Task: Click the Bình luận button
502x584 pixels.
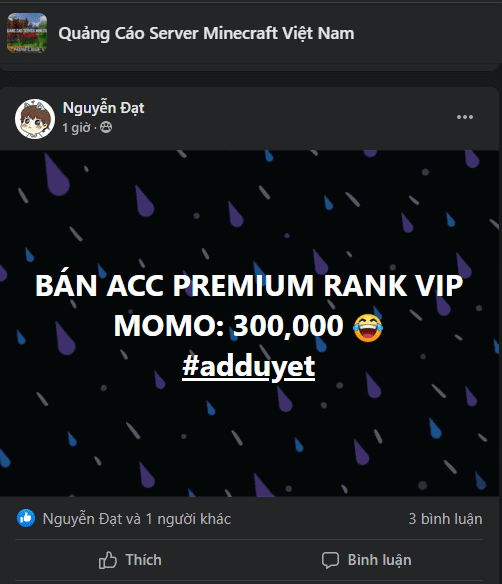Action: point(367,560)
